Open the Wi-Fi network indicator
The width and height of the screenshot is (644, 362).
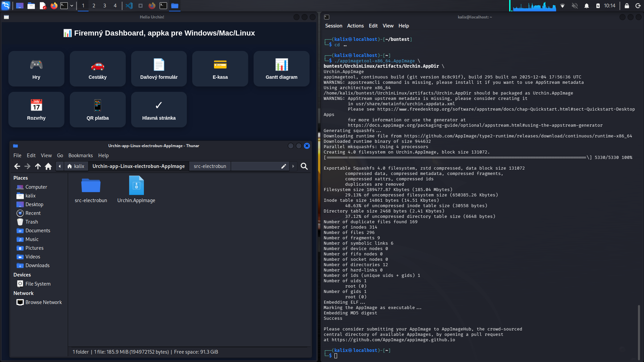562,6
